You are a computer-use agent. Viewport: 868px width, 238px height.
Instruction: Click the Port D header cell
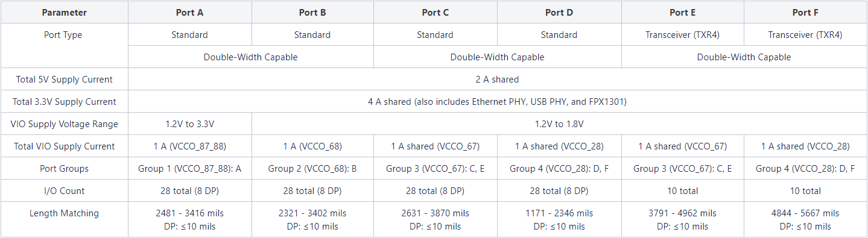click(x=559, y=12)
